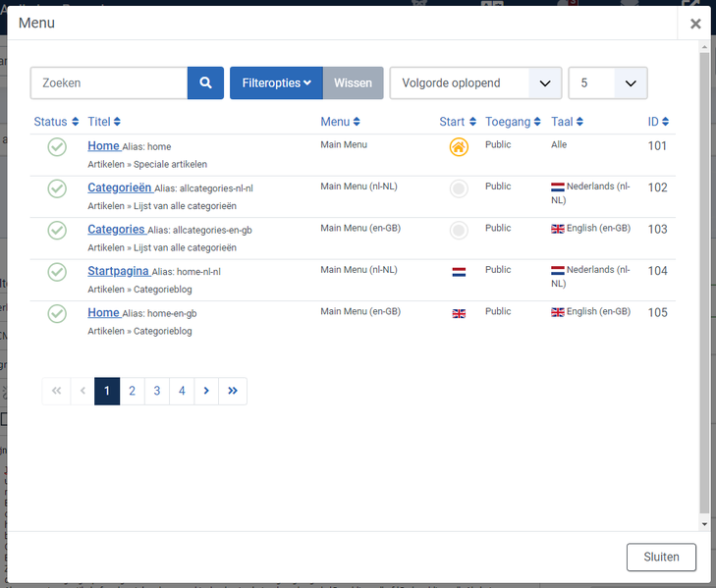Click 'English (en-GB)' in Categories row

(x=598, y=228)
